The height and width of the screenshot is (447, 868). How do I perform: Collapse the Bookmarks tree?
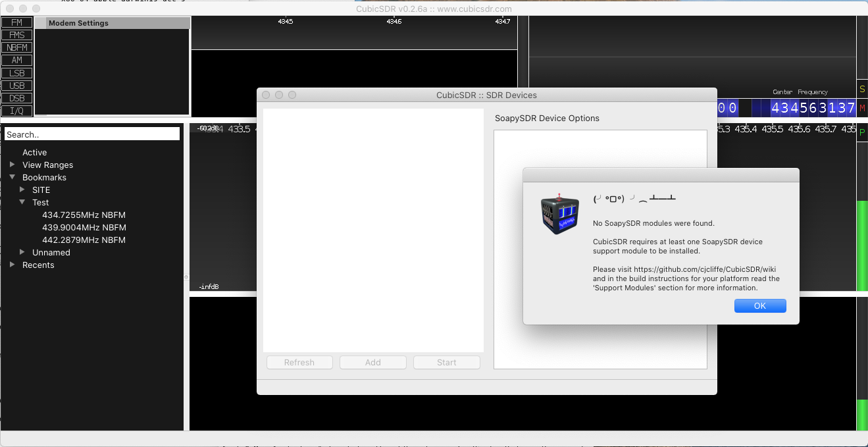pos(13,177)
